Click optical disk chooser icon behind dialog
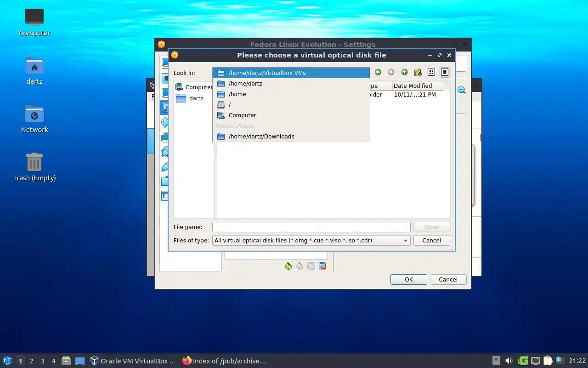 [x=461, y=90]
